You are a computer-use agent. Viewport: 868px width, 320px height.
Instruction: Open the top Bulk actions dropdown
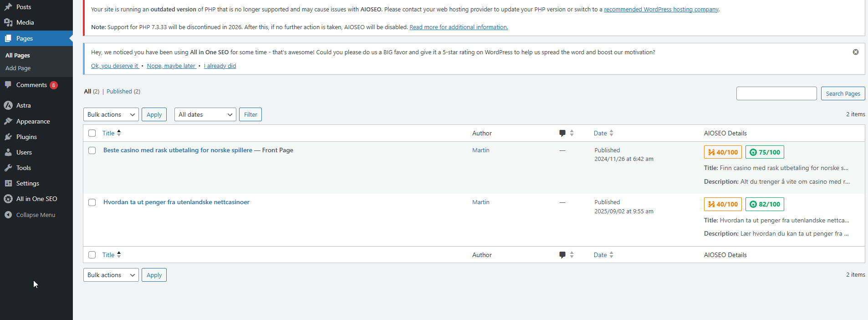(x=111, y=114)
